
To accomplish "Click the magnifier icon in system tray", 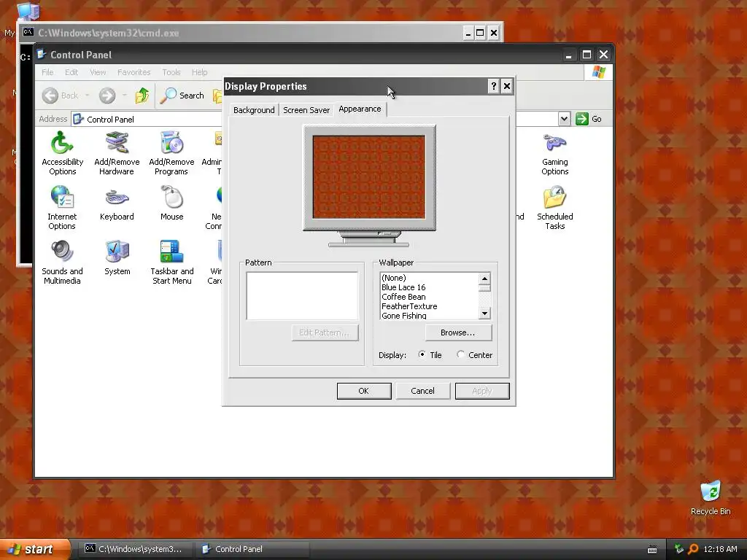I will pos(693,549).
